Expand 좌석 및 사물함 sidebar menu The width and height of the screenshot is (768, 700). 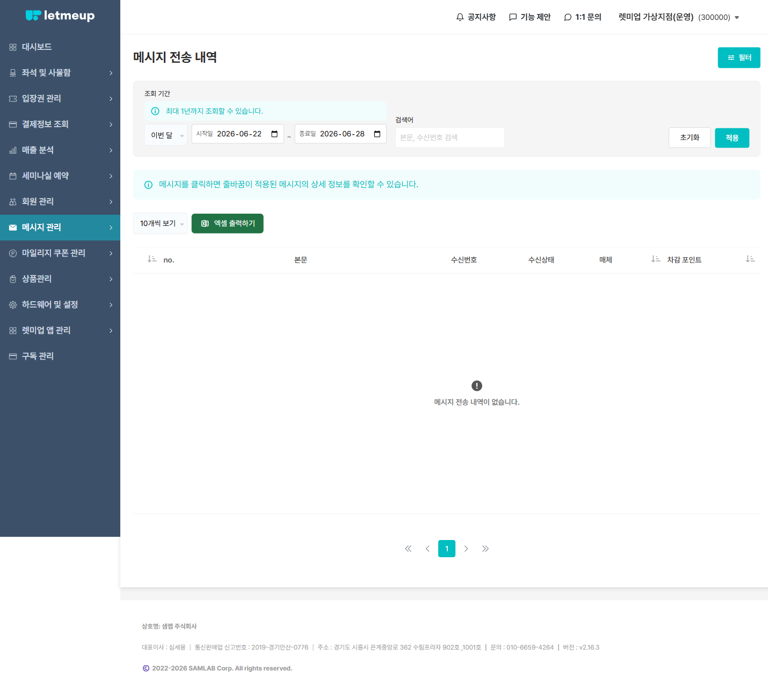[x=60, y=72]
